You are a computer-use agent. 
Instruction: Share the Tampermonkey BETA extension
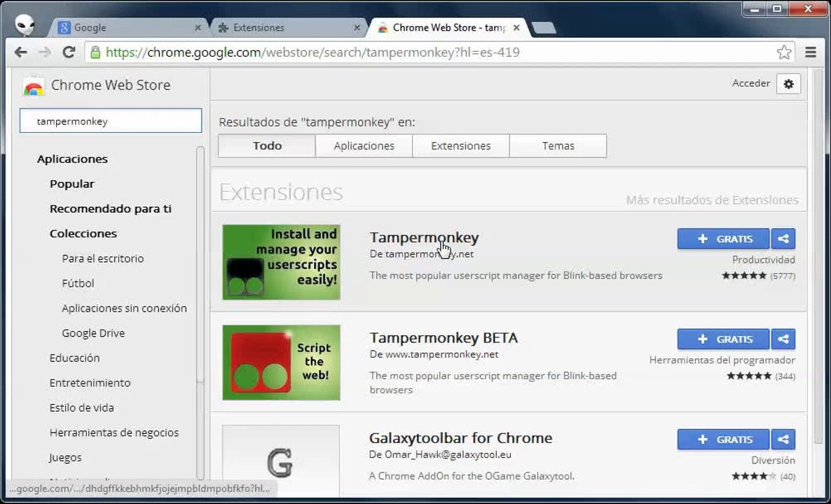[x=783, y=339]
